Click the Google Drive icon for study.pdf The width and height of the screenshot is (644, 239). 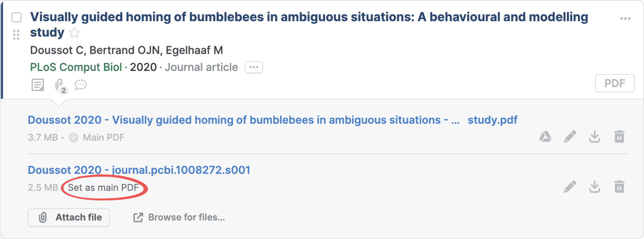[x=545, y=137]
